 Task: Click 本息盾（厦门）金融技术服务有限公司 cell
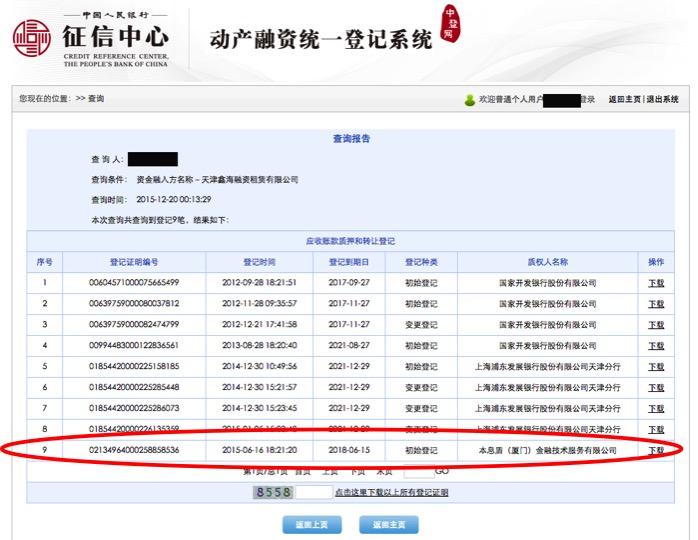pyautogui.click(x=548, y=451)
